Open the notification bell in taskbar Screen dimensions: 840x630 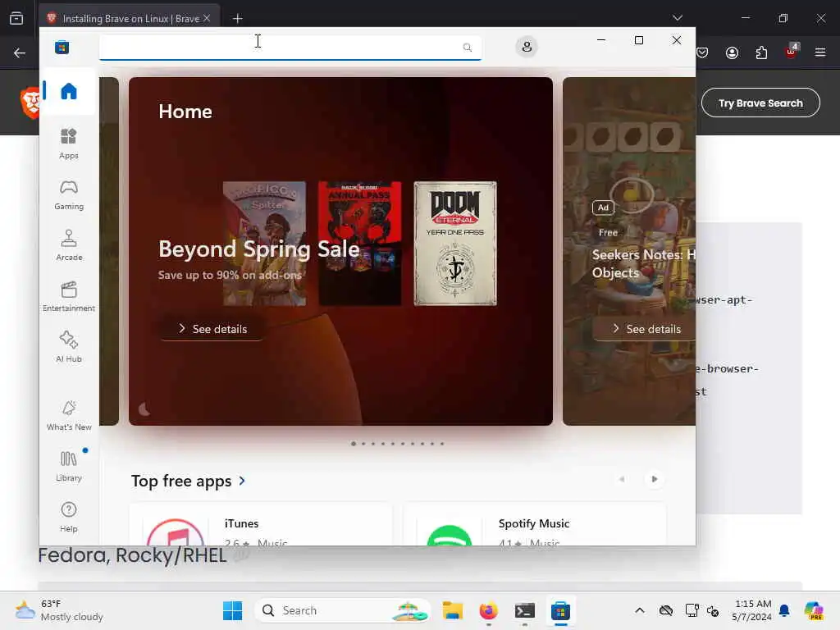(x=784, y=610)
